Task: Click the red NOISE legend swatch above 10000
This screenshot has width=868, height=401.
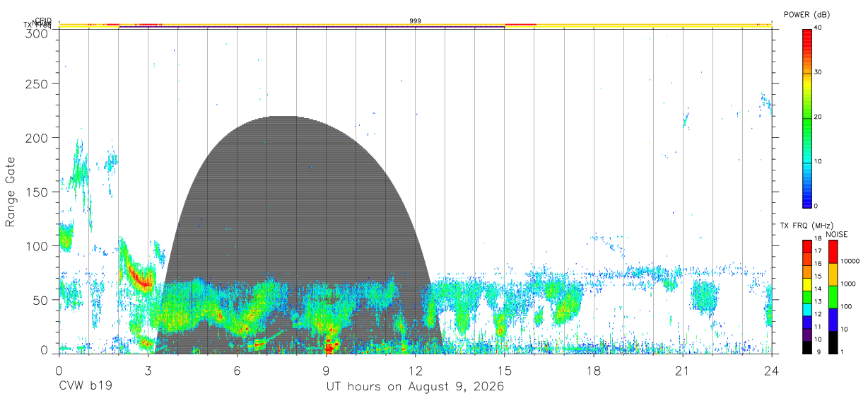Action: coord(833,251)
